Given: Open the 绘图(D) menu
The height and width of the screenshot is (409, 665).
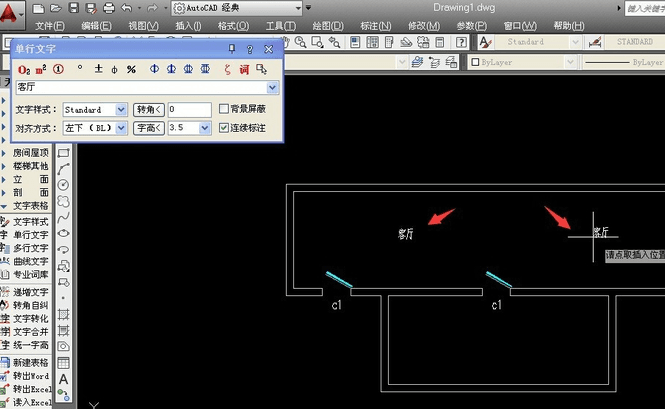Looking at the screenshot, I should tap(328, 26).
